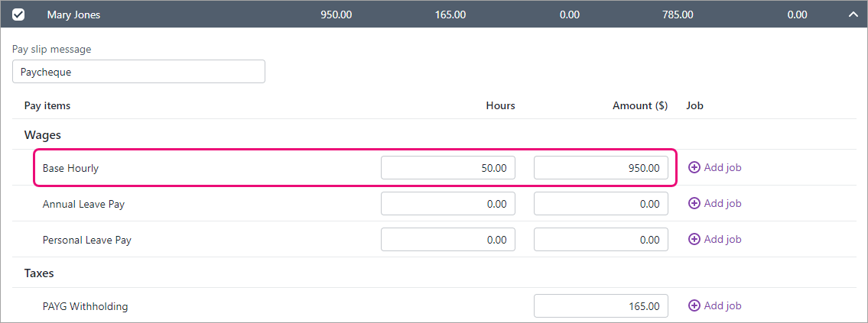This screenshot has width=868, height=323.
Task: Select the Base Hourly amount field
Action: tap(600, 168)
